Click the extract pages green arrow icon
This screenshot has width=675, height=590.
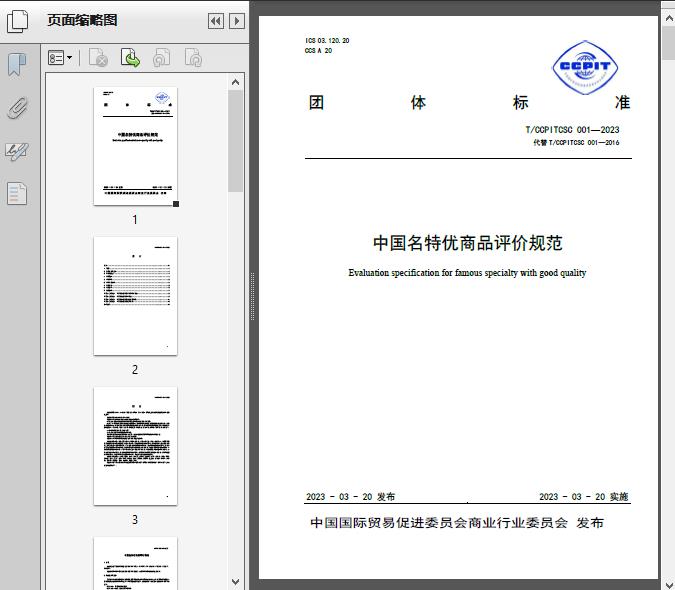(130, 58)
